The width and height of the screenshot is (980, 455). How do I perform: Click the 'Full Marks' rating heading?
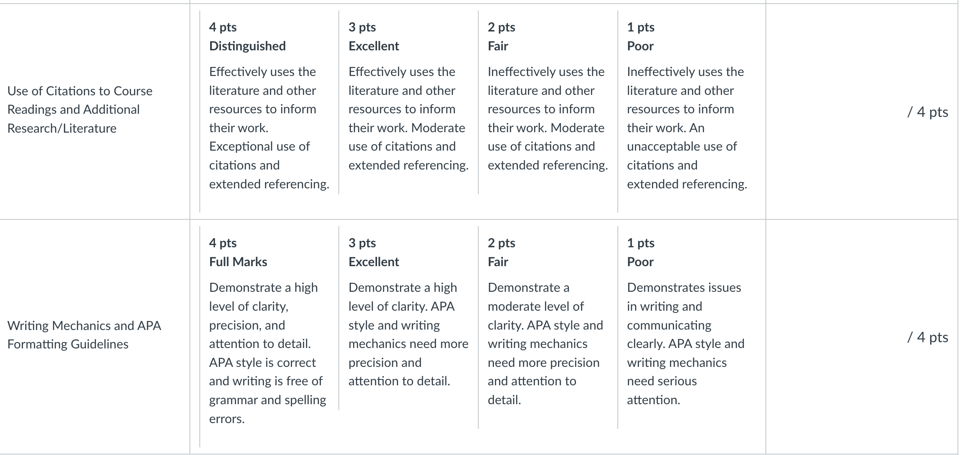click(238, 262)
